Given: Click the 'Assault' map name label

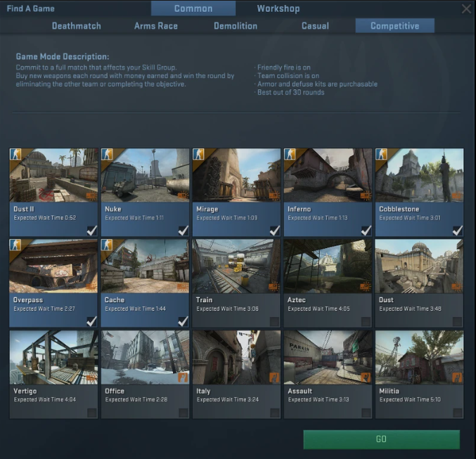Looking at the screenshot, I should (300, 391).
